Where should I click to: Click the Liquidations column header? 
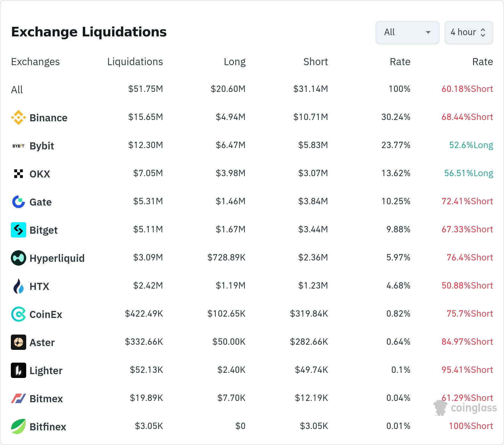point(135,62)
